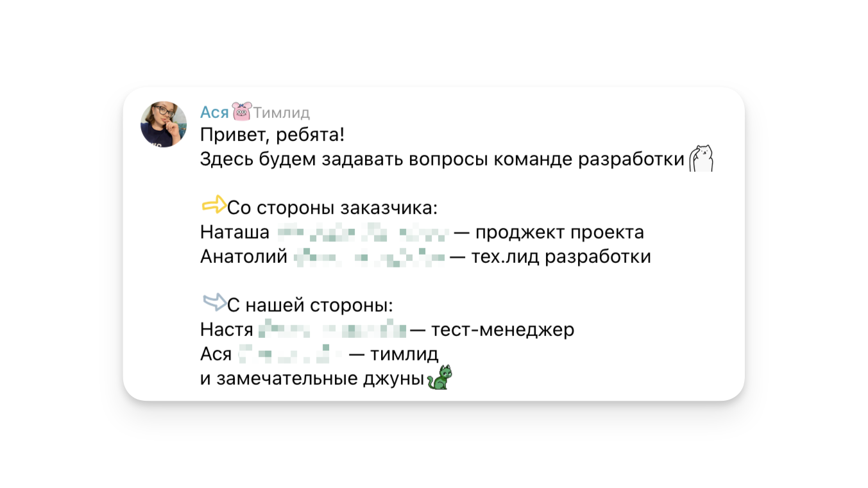Click the blue-gray arrow emoji
Screen dimensions: 868x488
click(214, 301)
